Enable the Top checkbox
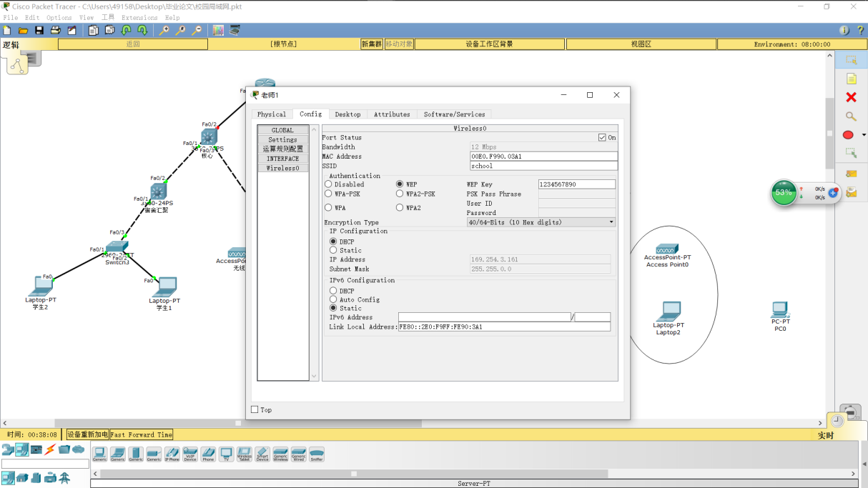 [255, 409]
